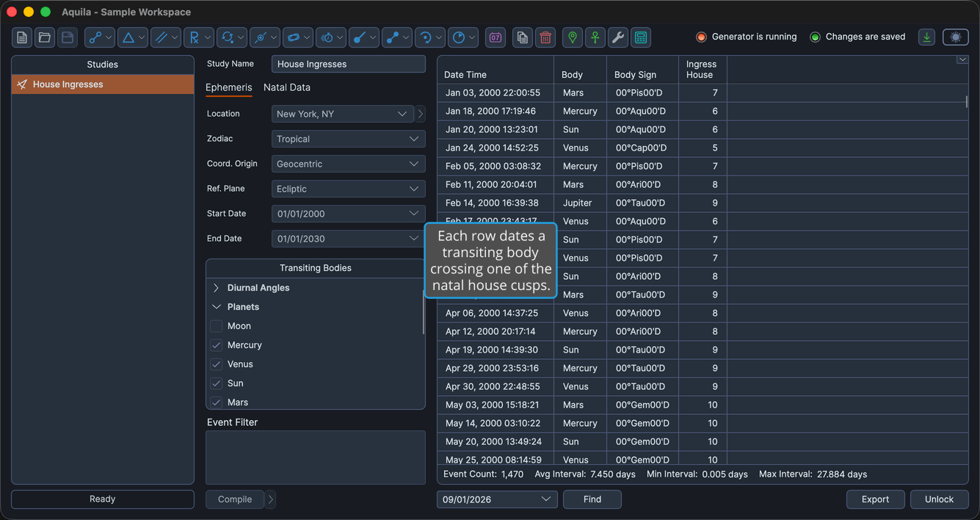
Task: Click the floppy disk save icon
Action: 68,37
